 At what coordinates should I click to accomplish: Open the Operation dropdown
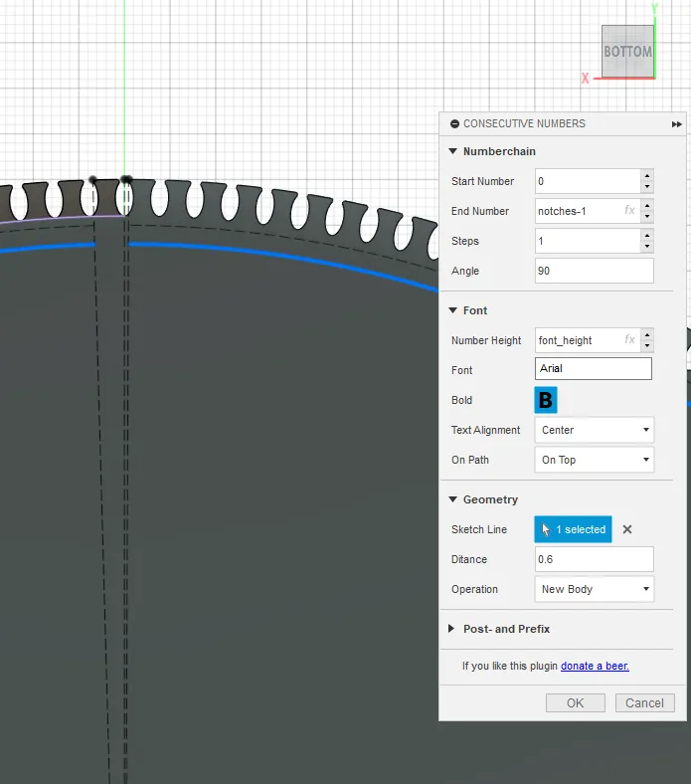[x=595, y=589]
